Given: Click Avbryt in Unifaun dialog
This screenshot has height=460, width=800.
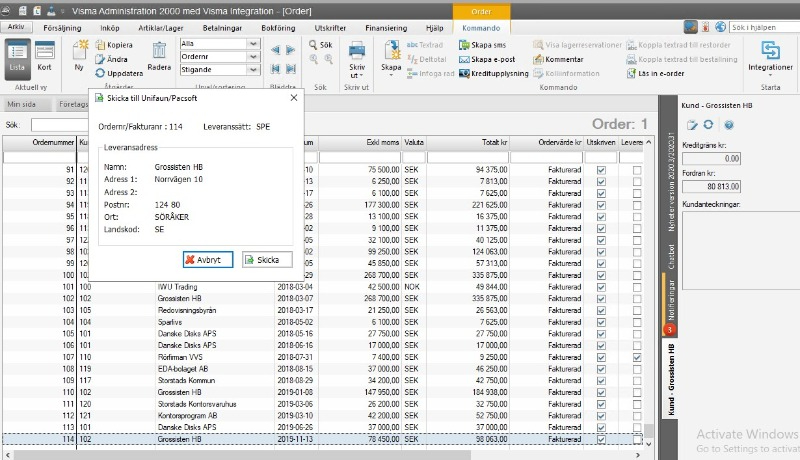Looking at the screenshot, I should coord(208,260).
